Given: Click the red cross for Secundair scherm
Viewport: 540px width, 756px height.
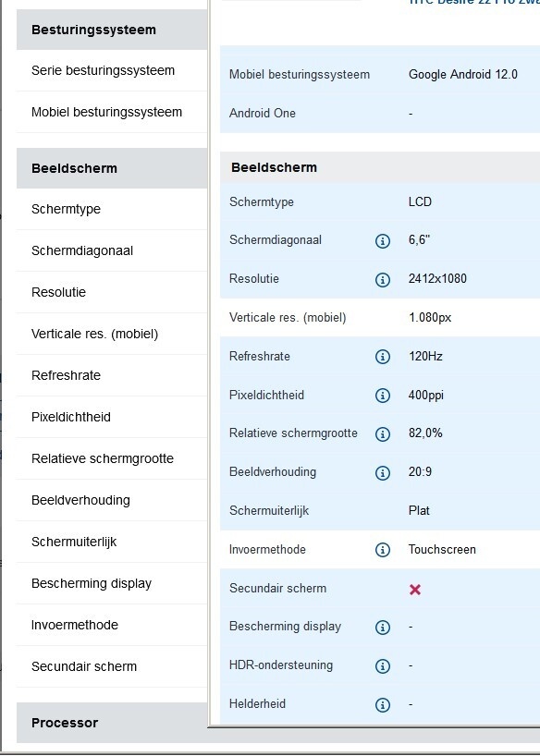Looking at the screenshot, I should point(416,588).
